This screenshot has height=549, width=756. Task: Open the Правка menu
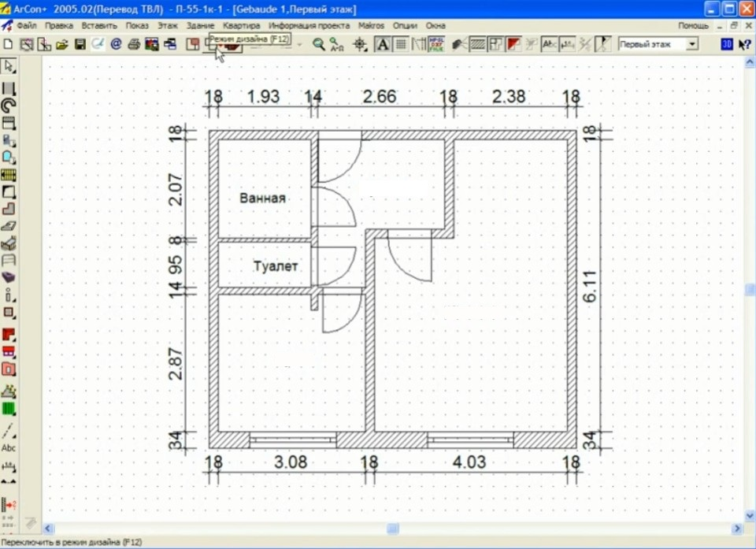(x=59, y=25)
